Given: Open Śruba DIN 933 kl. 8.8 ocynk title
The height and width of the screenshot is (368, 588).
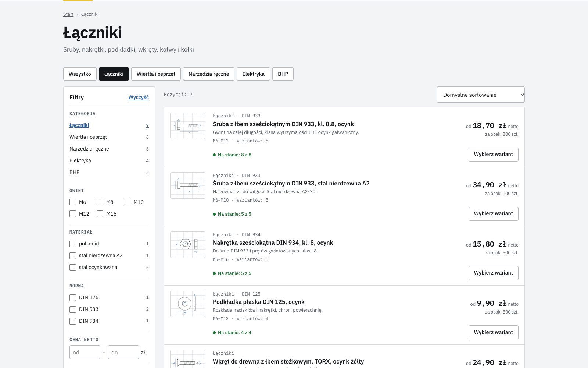Looking at the screenshot, I should coord(283,124).
